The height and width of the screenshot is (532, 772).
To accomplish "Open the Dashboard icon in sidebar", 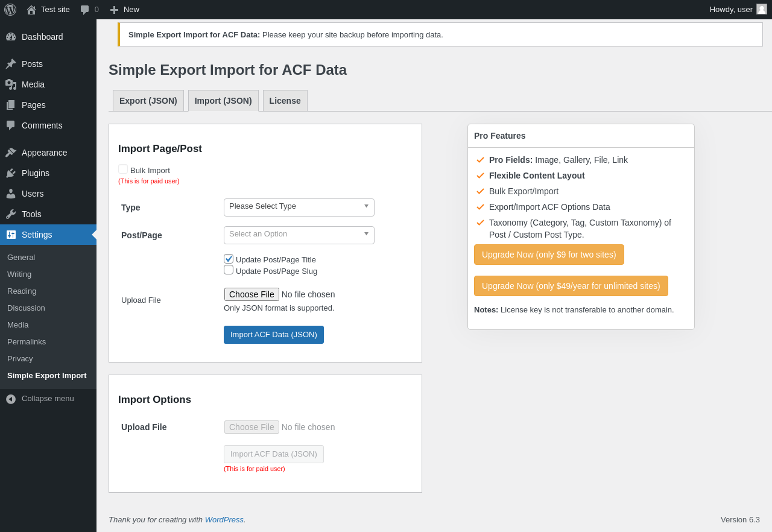I will tap(11, 37).
